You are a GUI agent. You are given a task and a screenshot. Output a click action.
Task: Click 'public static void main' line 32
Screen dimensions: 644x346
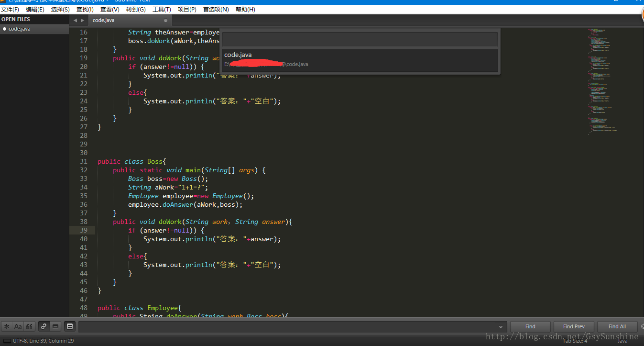click(x=189, y=170)
